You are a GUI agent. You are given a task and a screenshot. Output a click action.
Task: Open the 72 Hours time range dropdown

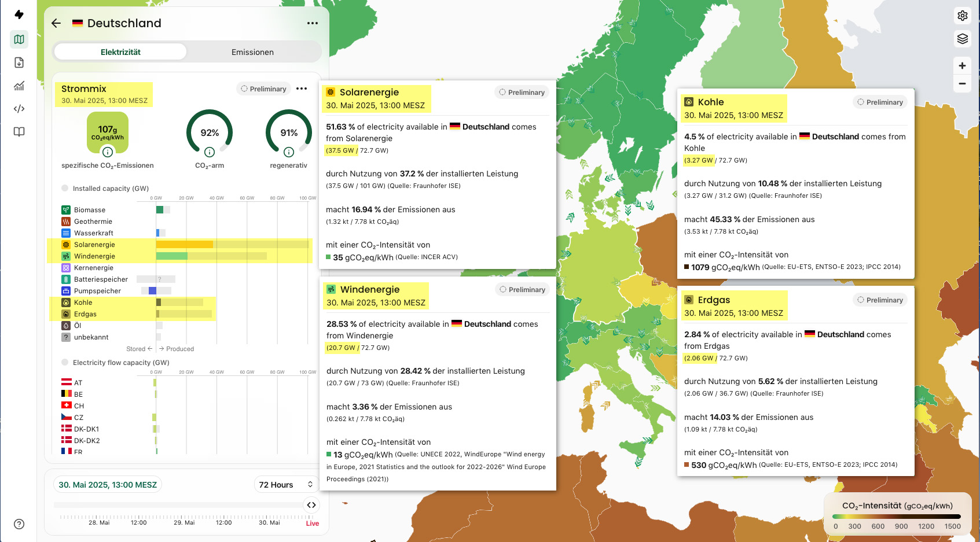pos(286,485)
